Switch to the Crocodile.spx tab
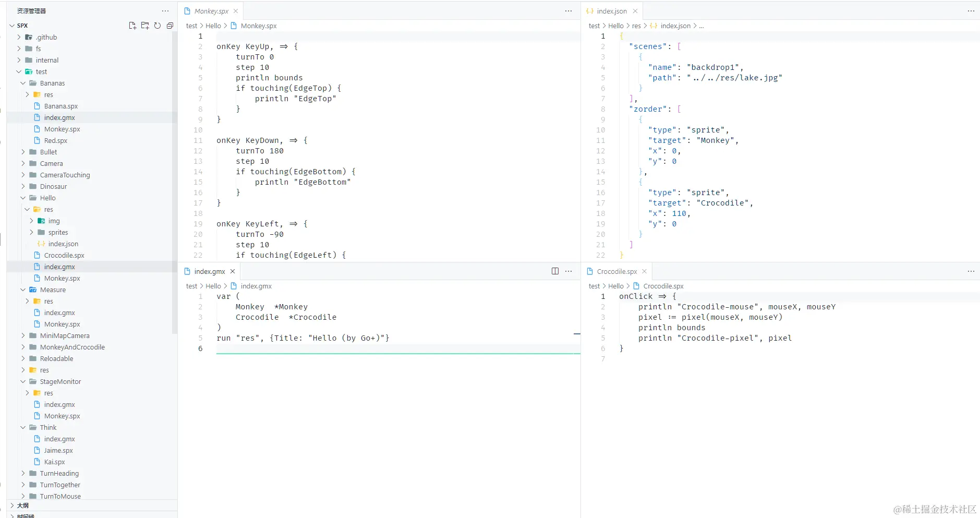 point(616,271)
